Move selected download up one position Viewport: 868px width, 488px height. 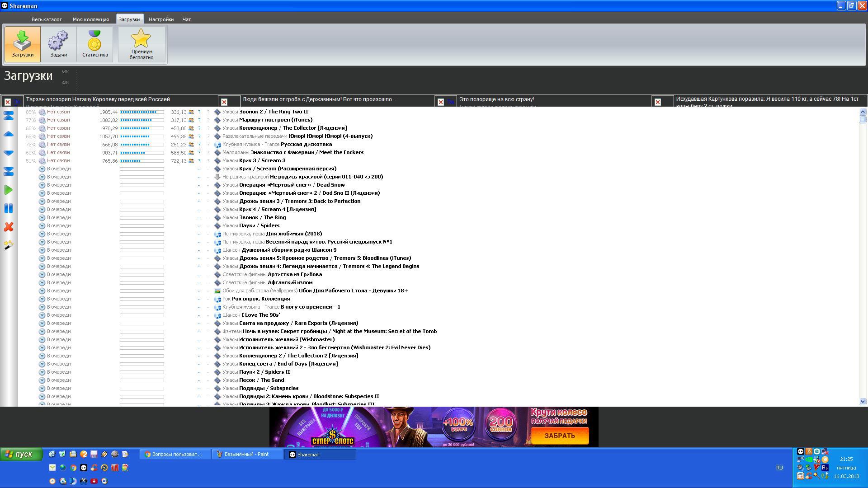(9, 134)
